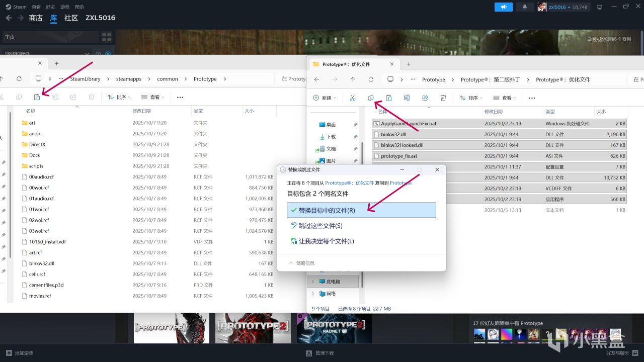The image size is (644, 362).
Task: Open the 查看 dropdown in the 优化文件 window
Action: pos(505,98)
